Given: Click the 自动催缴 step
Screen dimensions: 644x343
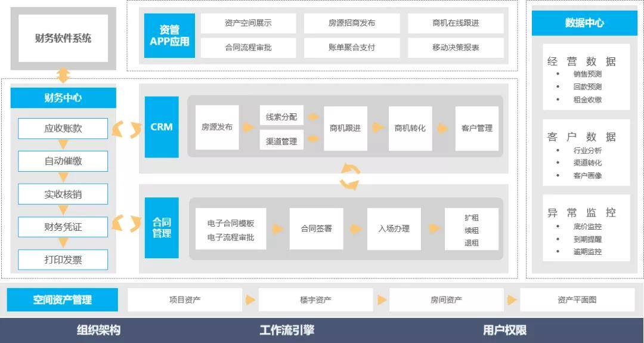Looking at the screenshot, I should [x=63, y=161].
